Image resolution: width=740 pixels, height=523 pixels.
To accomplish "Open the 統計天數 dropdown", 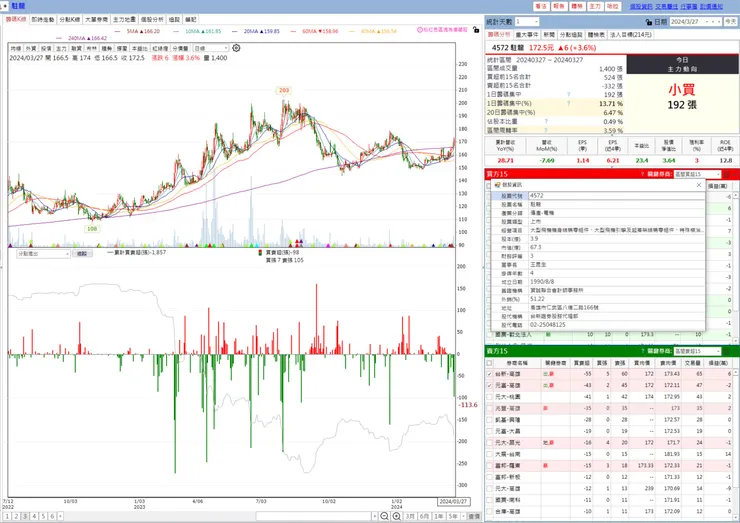I will click(536, 22).
